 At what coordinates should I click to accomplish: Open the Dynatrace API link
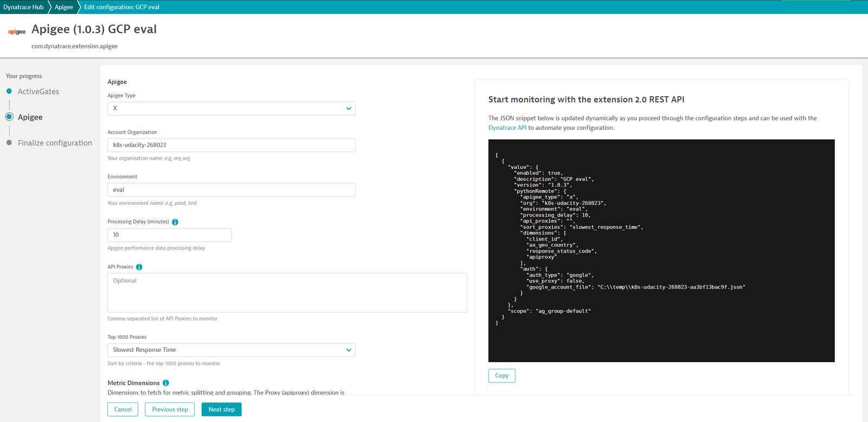(x=507, y=128)
